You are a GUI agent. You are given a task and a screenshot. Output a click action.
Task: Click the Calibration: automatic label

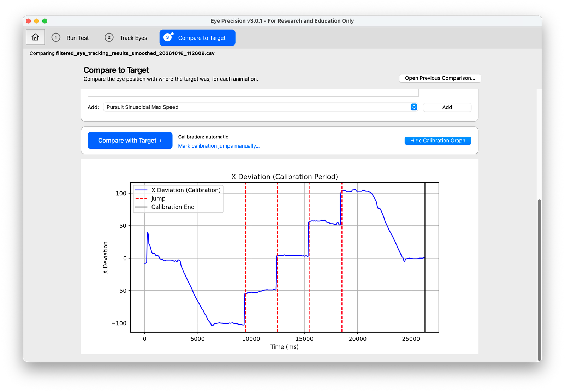203,137
